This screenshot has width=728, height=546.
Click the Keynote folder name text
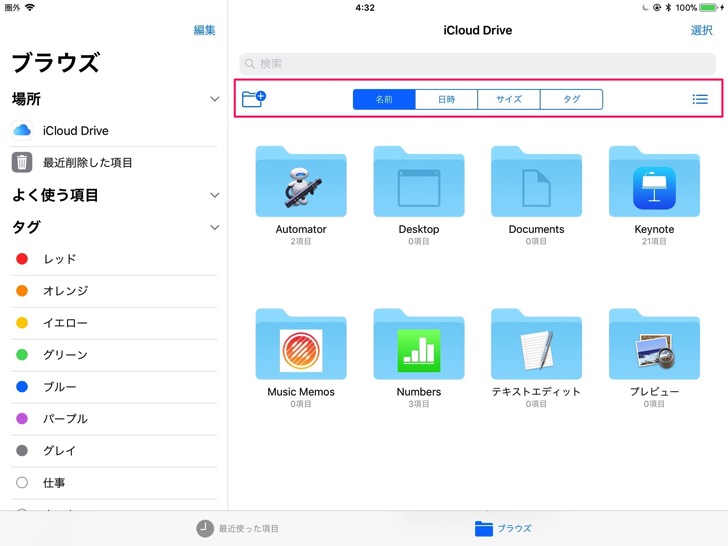point(654,229)
